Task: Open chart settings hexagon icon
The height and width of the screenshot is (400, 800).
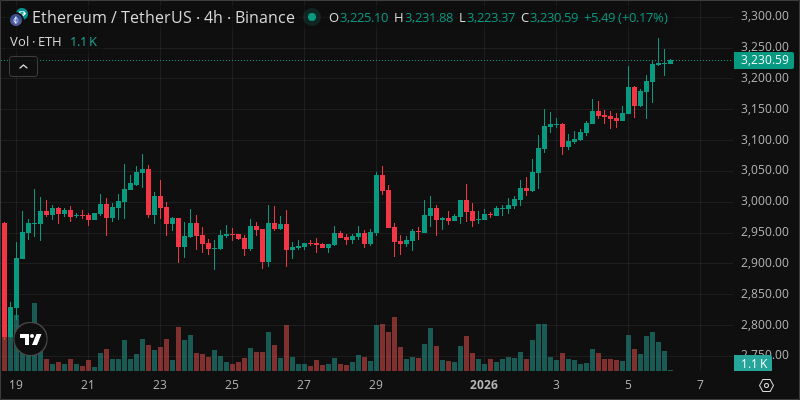Action: [767, 385]
